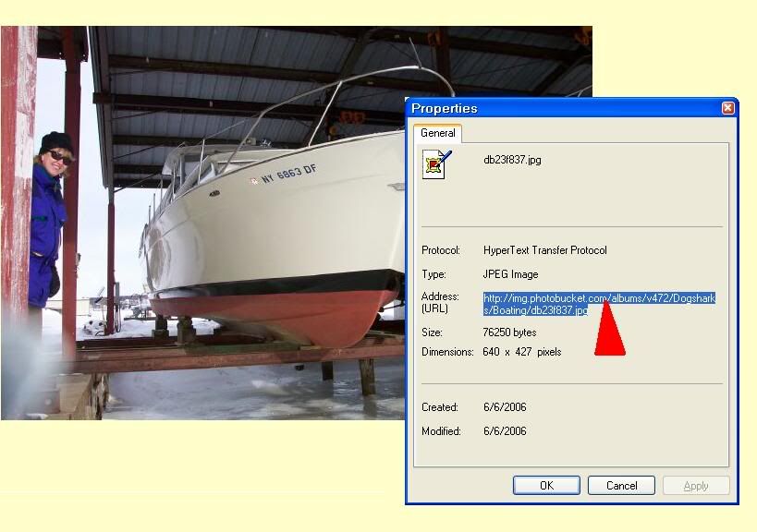Click the highlighted photobucket URL address
The image size is (757, 532).
click(599, 304)
